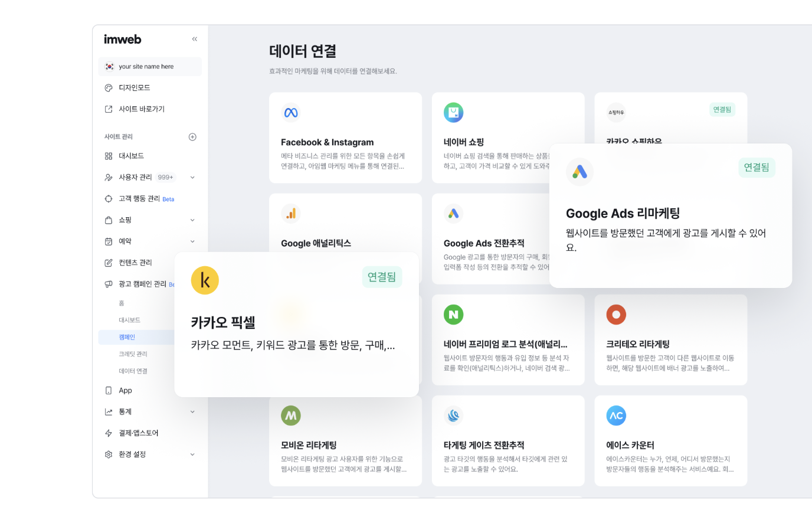Image resolution: width=812 pixels, height=523 pixels.
Task: Click the Kakao 'k' icon on 카카오 픽셀 card
Action: (x=205, y=280)
